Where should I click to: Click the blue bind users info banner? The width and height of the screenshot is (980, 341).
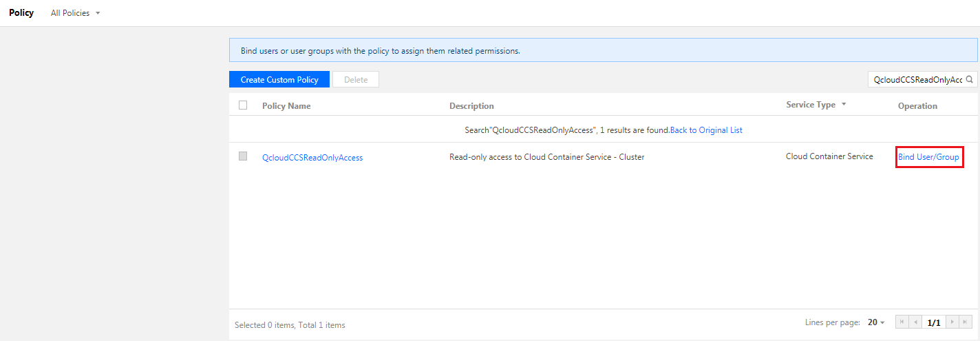pyautogui.click(x=603, y=50)
